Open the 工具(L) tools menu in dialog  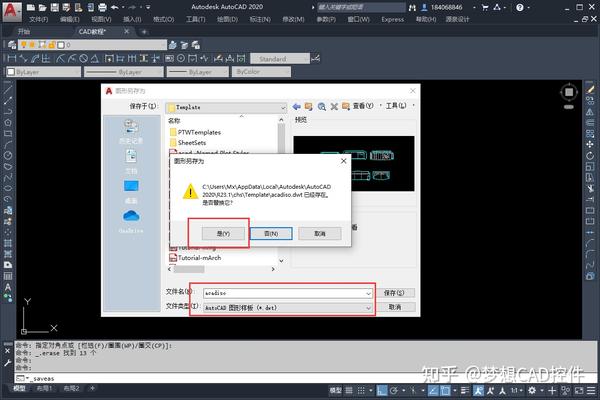396,106
